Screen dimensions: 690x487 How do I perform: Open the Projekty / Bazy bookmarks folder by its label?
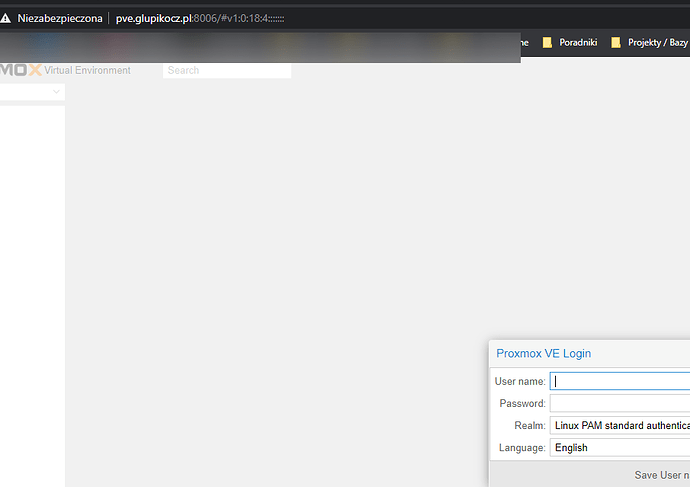pos(658,43)
